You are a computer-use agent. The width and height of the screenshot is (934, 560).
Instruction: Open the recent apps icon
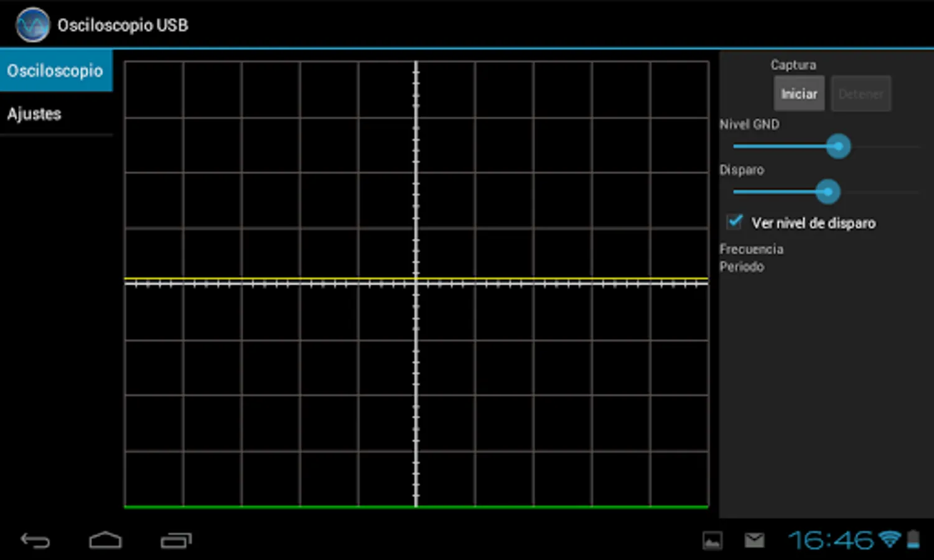tap(176, 540)
